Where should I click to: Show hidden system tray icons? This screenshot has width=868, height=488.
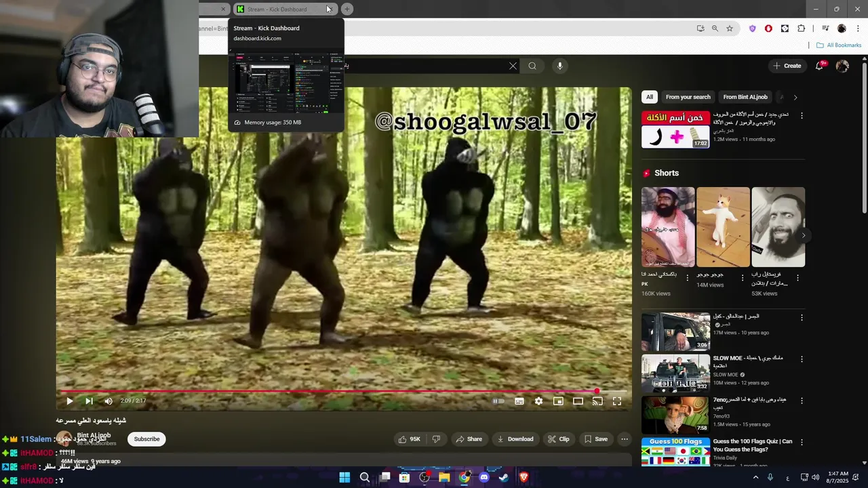(x=755, y=477)
